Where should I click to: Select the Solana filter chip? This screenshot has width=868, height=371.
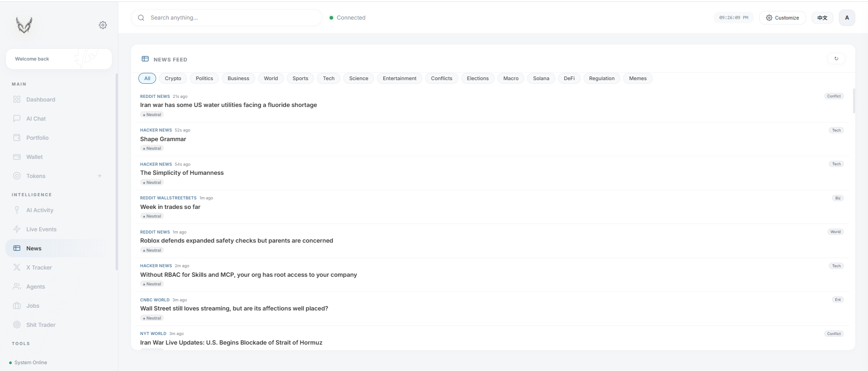tap(541, 78)
